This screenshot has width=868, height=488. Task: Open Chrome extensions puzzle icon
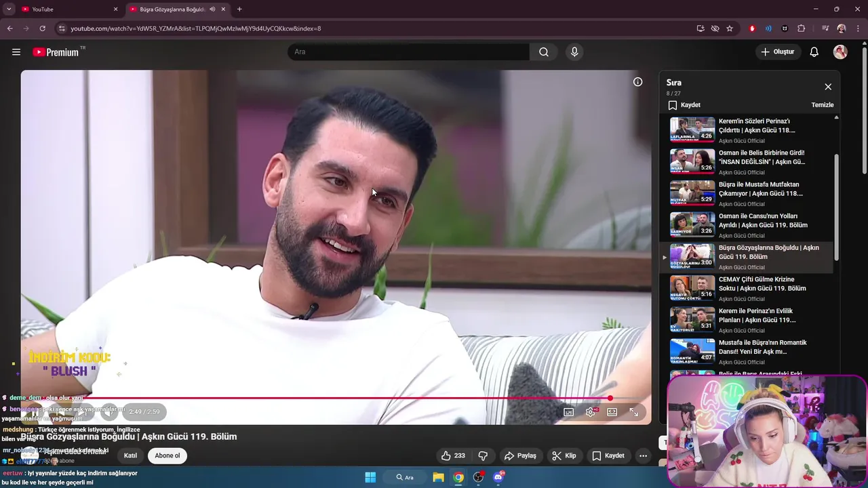point(802,28)
